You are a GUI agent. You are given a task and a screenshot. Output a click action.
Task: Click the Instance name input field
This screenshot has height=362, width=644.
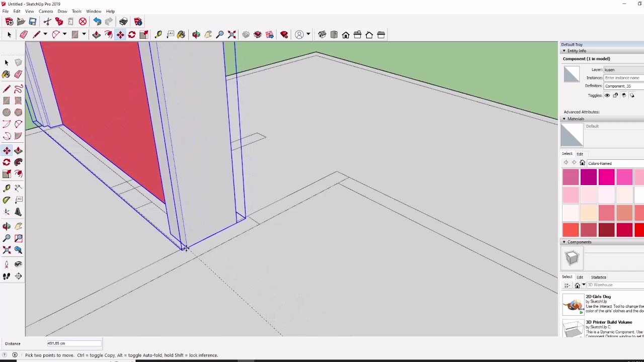pos(624,78)
